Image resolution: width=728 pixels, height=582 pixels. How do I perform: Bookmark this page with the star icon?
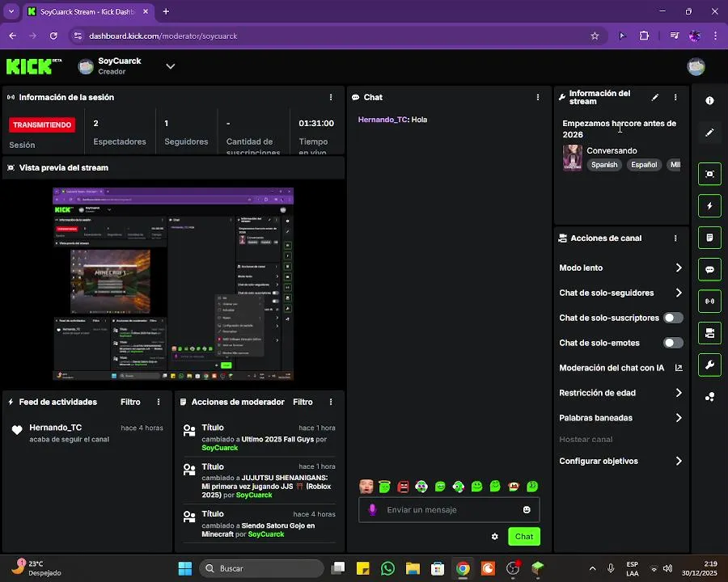click(x=595, y=36)
